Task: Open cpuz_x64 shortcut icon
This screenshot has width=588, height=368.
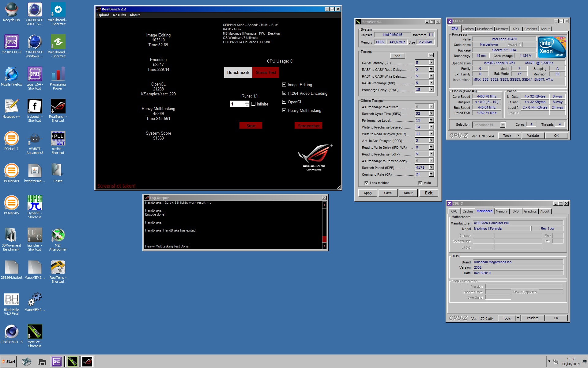Action: (x=35, y=79)
